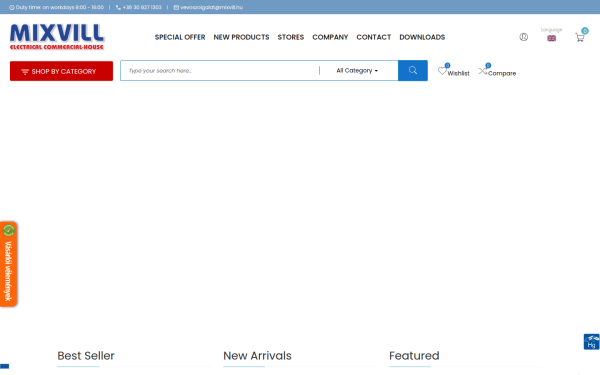
Task: Open the orange customer reviews side tab
Action: (x=8, y=264)
